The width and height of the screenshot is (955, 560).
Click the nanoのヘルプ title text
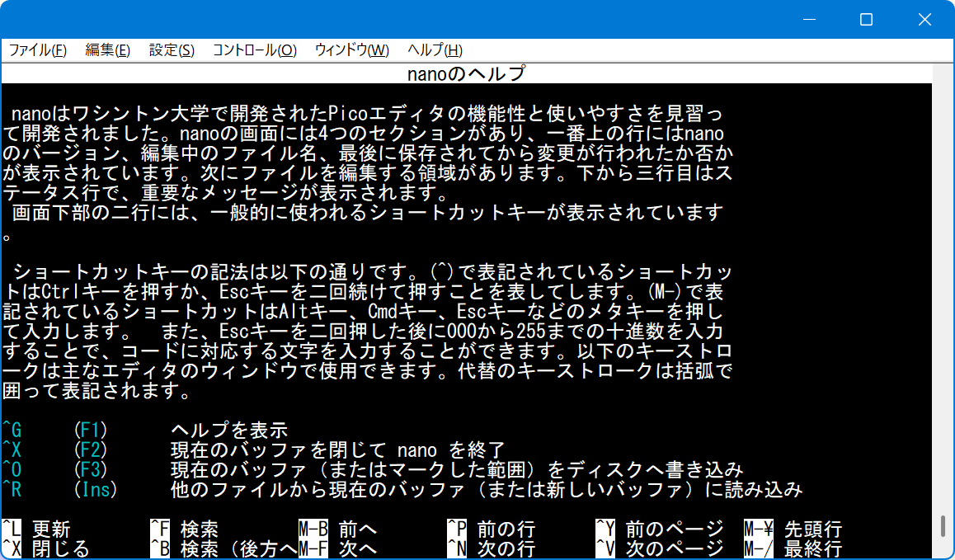466,73
